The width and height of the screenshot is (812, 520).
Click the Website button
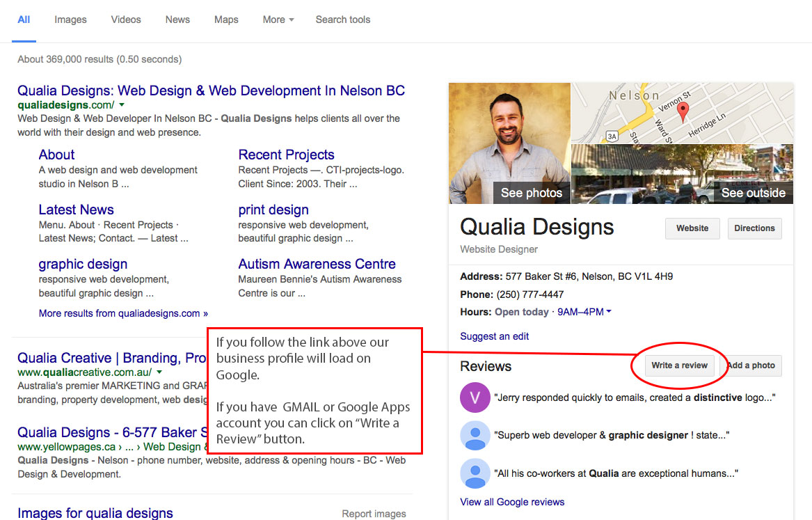692,228
